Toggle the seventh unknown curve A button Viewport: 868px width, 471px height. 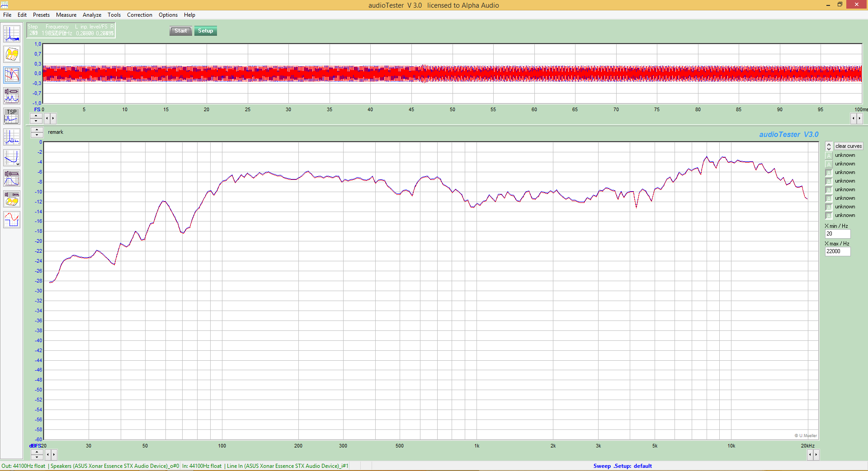(829, 207)
